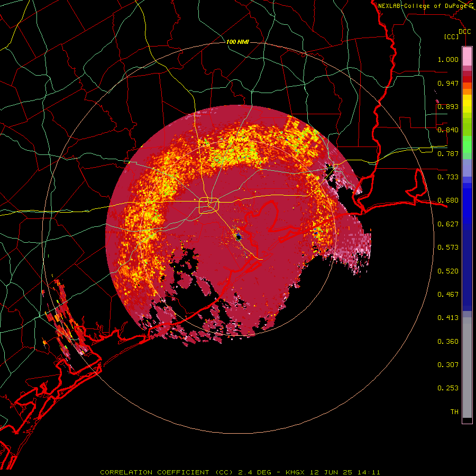Click the 0.733 scale value
This screenshot has height=476, width=476.
[x=448, y=177]
